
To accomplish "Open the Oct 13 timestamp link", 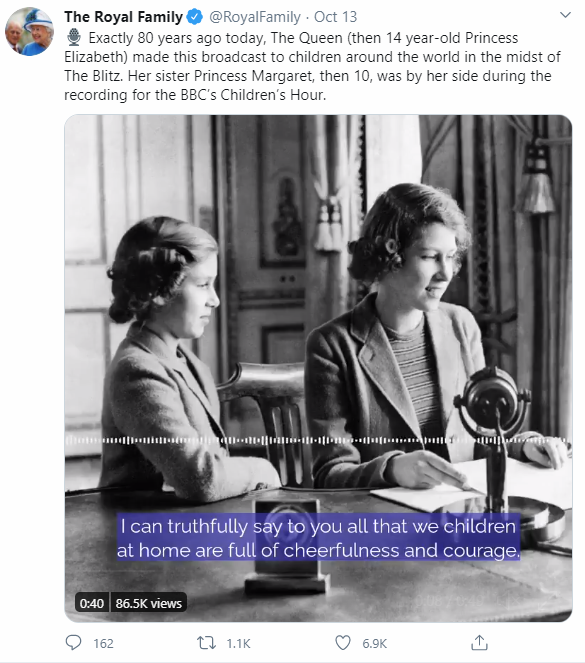I will point(336,17).
